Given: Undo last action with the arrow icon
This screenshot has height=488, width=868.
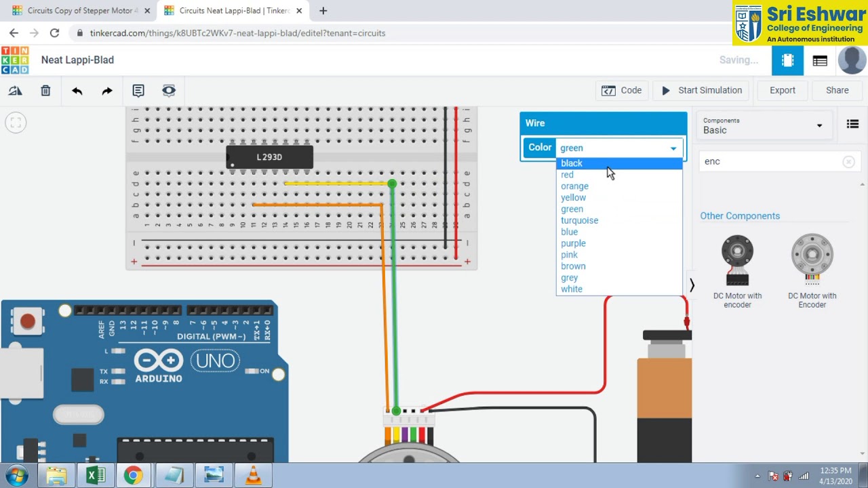Looking at the screenshot, I should (77, 90).
